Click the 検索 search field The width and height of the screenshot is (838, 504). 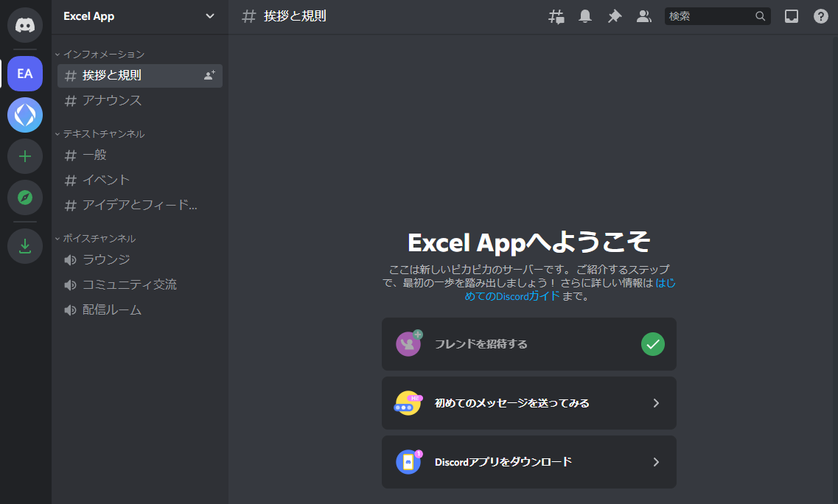point(718,16)
